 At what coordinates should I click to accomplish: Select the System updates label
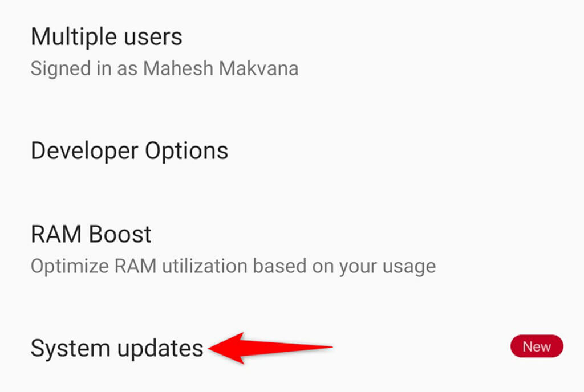coord(117,349)
